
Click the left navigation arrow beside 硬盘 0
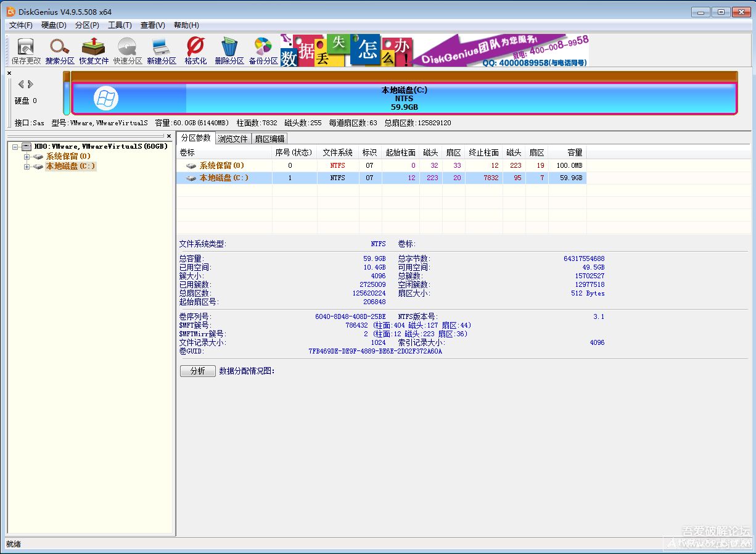point(22,84)
